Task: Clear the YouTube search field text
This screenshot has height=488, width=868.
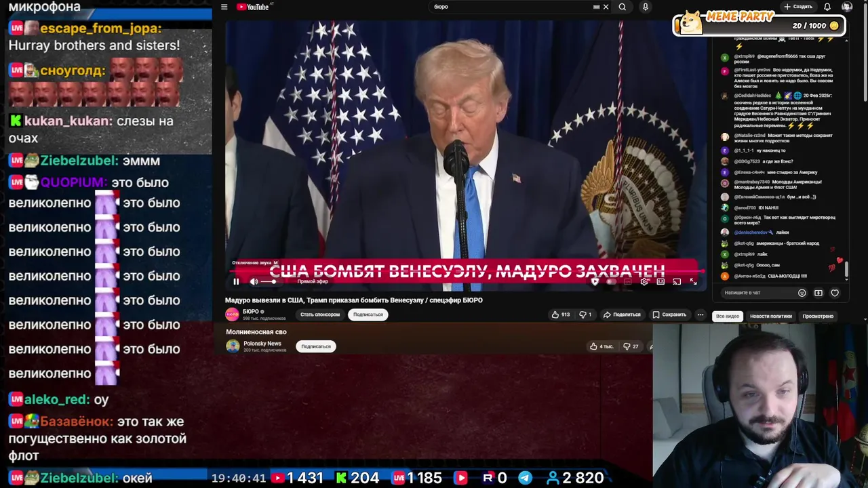Action: point(606,7)
